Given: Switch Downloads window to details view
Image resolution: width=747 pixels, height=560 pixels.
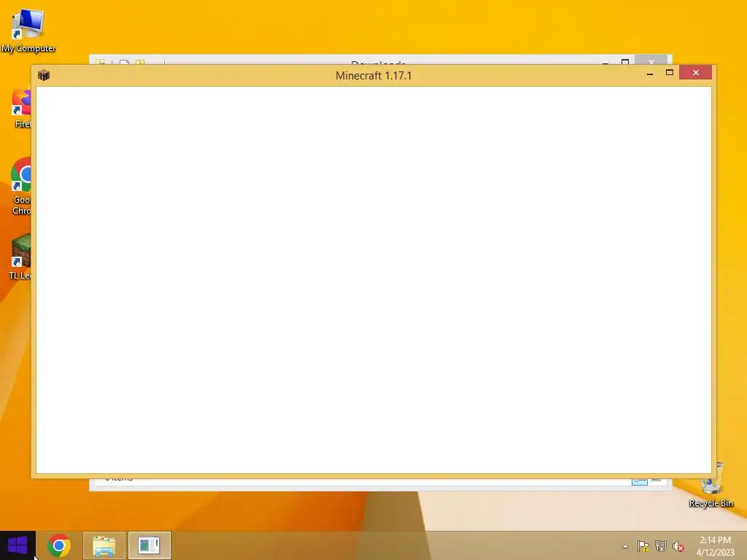Looking at the screenshot, I should pos(639,481).
